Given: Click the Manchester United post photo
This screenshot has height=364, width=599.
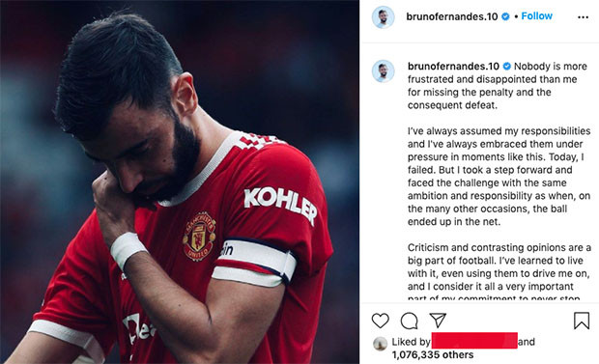Looking at the screenshot, I should tap(180, 182).
